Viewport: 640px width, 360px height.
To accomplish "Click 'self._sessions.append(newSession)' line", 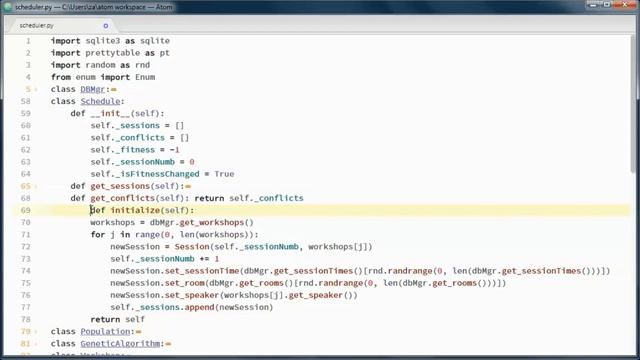I will (192, 307).
